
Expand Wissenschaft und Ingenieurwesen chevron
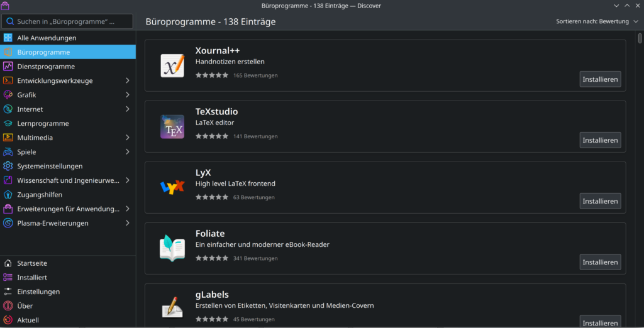point(127,180)
